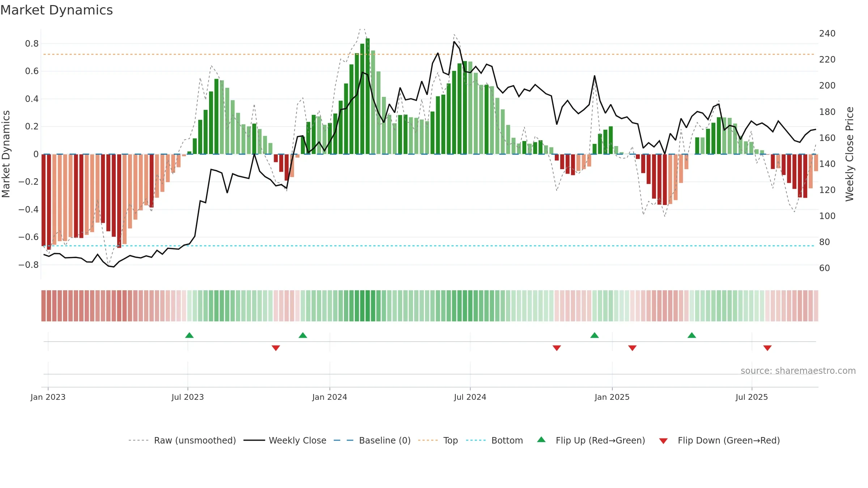Toggle the Baseline (0) legend entry
This screenshot has height=488, width=868.
click(372, 440)
